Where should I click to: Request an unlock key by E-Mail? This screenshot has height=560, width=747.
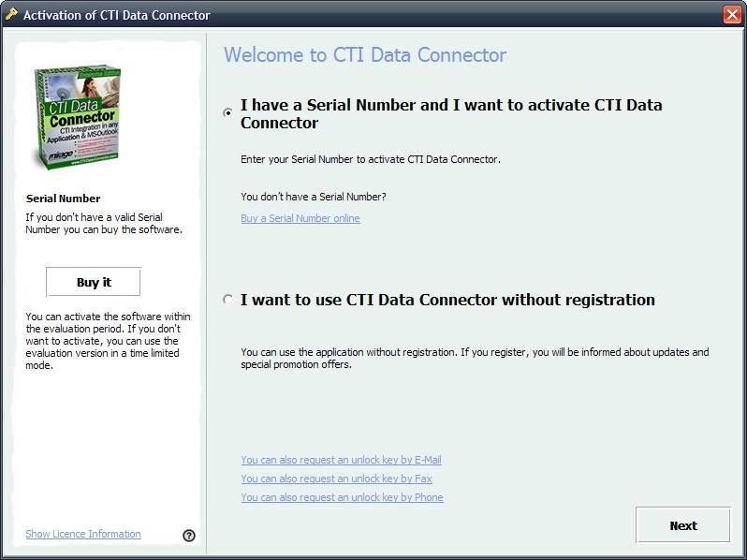[x=341, y=460]
